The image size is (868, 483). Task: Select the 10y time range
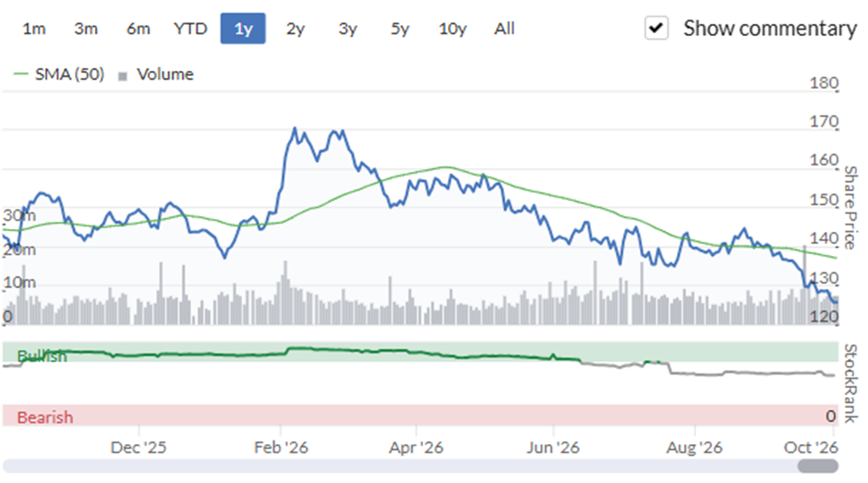pos(452,29)
